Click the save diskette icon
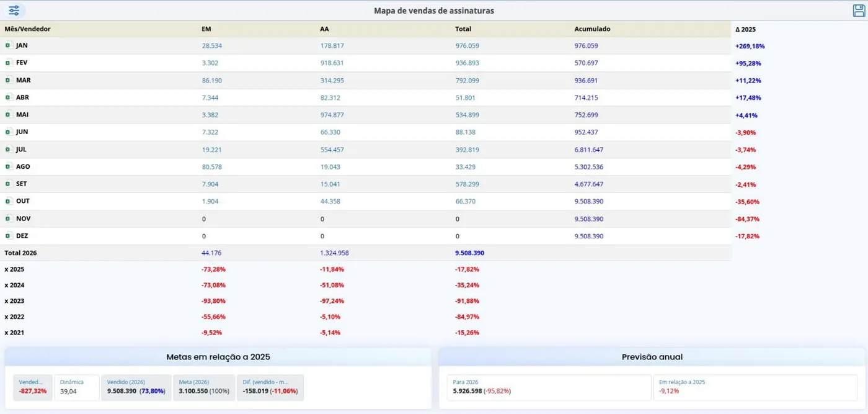Image resolution: width=868 pixels, height=414 pixels. [859, 11]
